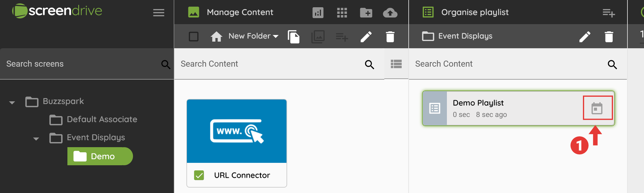Viewport: 644px width, 193px height.
Task: Select the Default Associate folder
Action: tap(101, 120)
